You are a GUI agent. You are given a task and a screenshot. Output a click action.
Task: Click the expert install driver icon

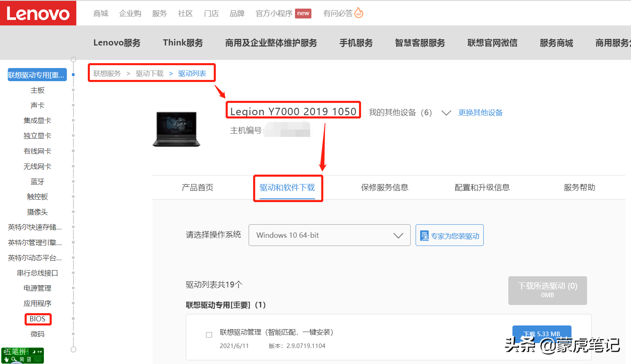point(424,236)
